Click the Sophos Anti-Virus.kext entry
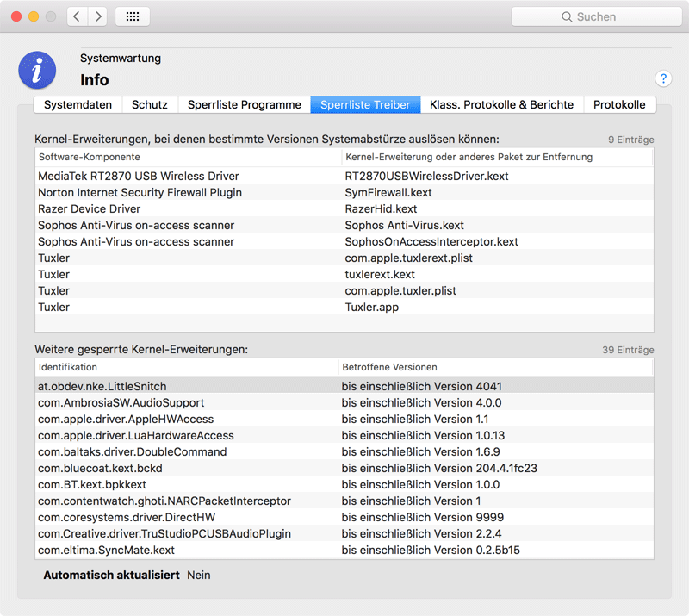Screen dimensions: 689x616 coord(404,225)
